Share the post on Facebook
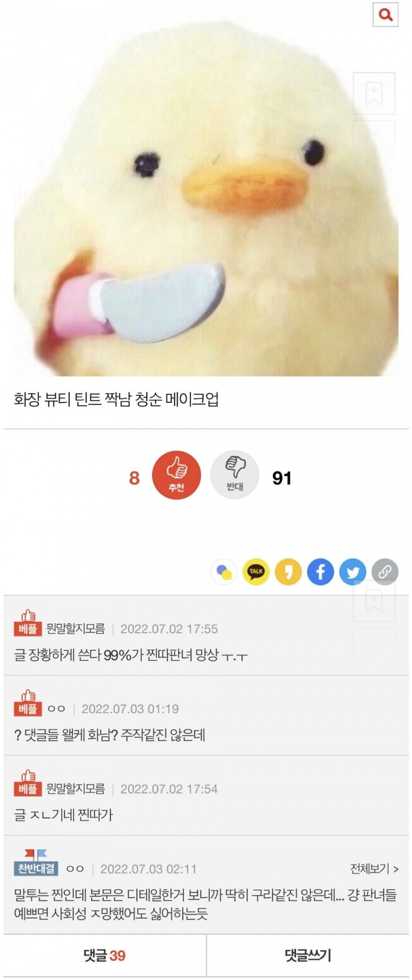 point(320,571)
